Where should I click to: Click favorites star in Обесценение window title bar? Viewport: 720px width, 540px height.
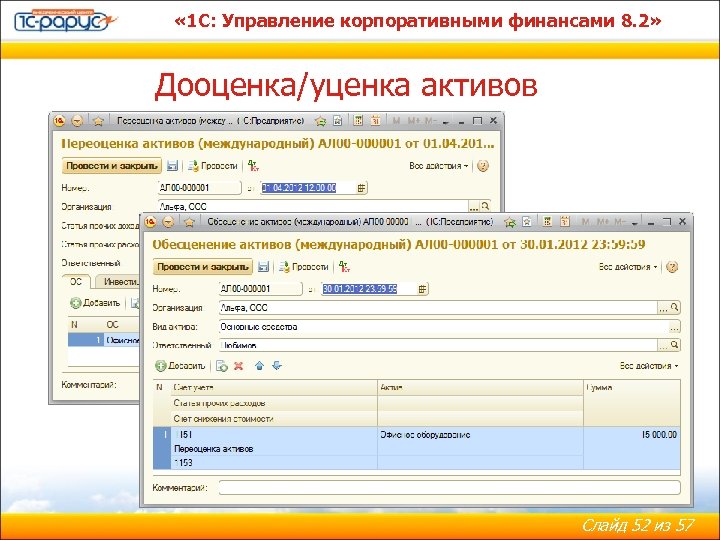click(189, 222)
